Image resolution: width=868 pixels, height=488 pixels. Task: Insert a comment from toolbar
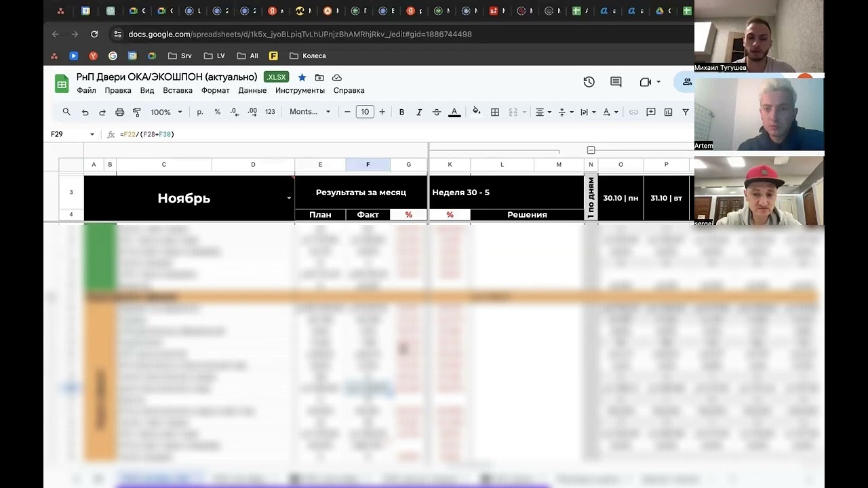pyautogui.click(x=651, y=112)
